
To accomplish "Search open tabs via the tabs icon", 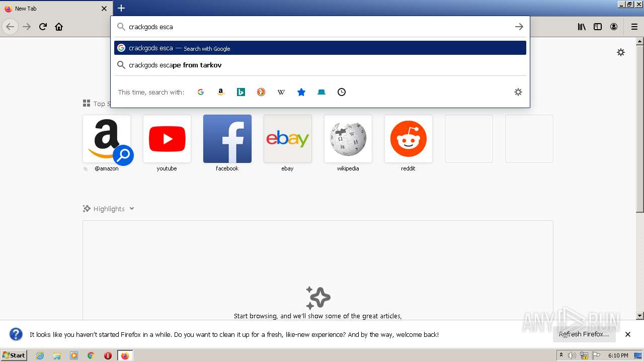I will coord(321,92).
